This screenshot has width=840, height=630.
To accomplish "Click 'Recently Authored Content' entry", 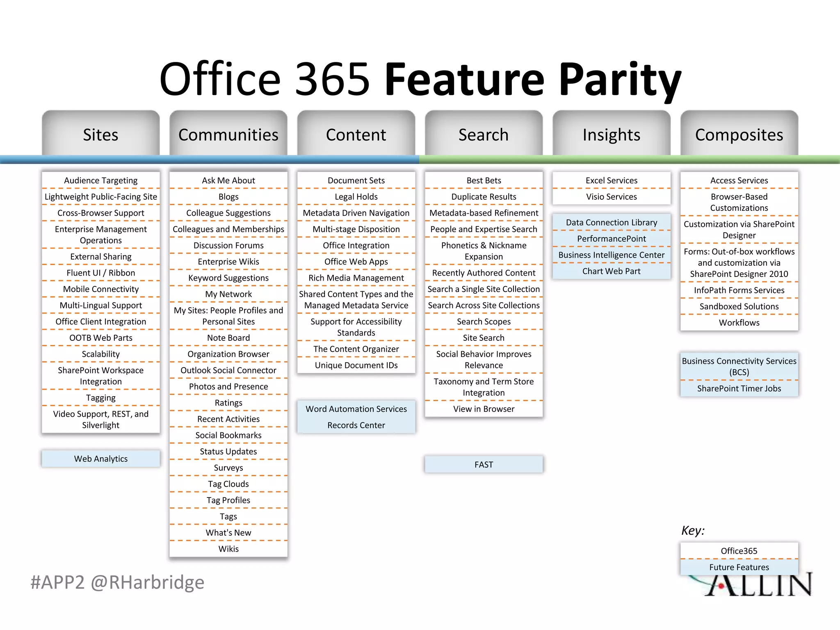I will (484, 273).
